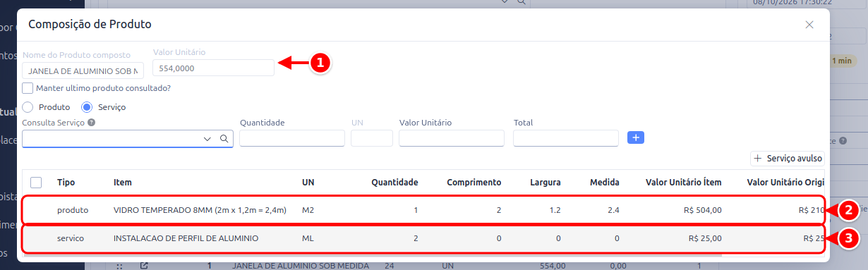The height and width of the screenshot is (270, 868).
Task: Open the external link icon in background row
Action: pos(144,266)
